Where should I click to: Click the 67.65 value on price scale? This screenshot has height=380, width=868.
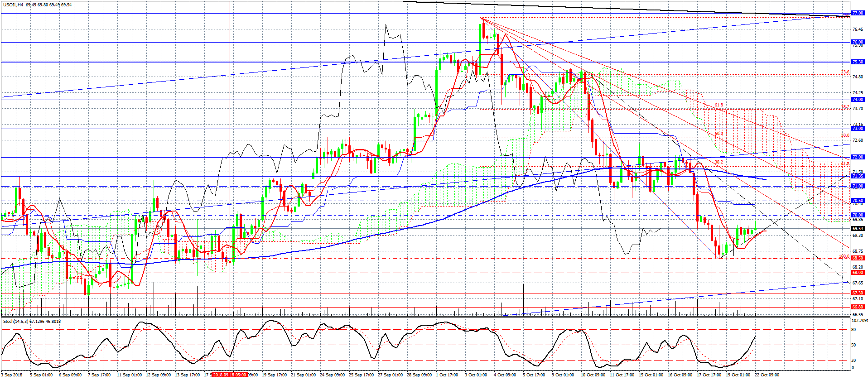[x=858, y=283]
